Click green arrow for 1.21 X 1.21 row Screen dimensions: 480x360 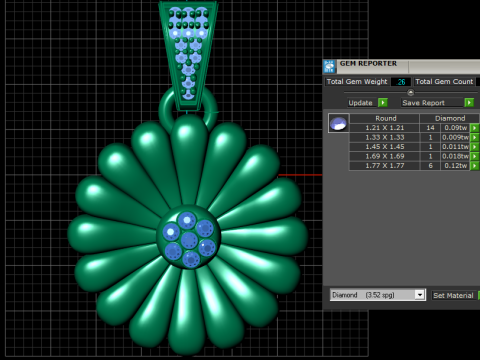coord(474,128)
